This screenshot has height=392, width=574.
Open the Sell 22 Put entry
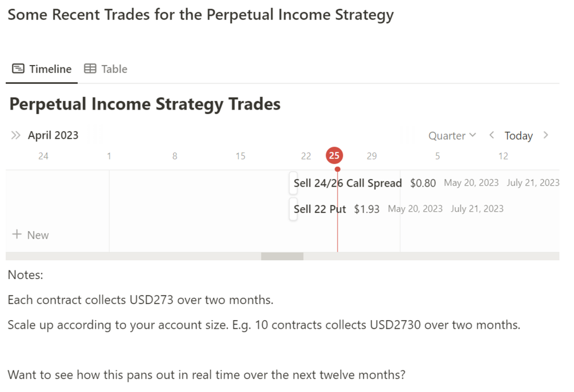(320, 209)
